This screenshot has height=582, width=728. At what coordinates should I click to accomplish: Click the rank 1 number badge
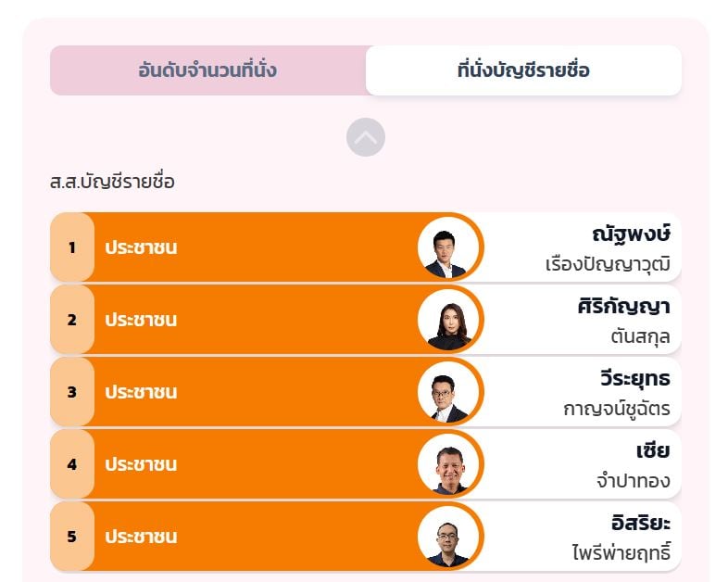(x=72, y=248)
